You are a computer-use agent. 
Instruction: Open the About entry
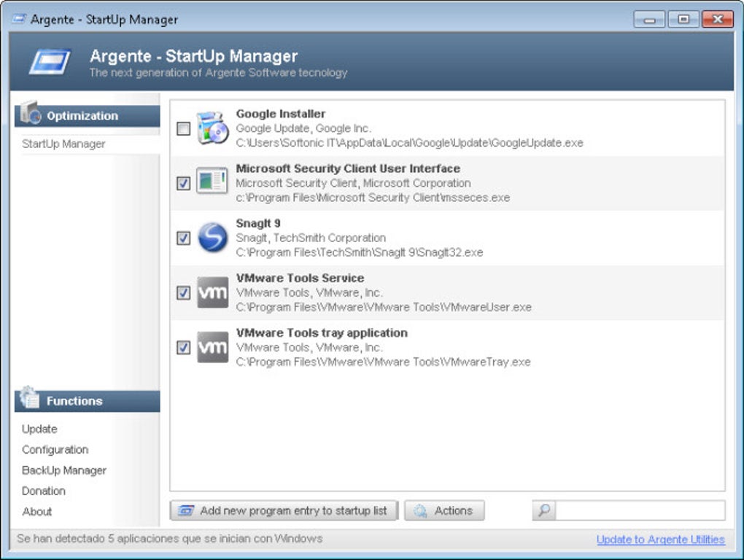pos(37,512)
